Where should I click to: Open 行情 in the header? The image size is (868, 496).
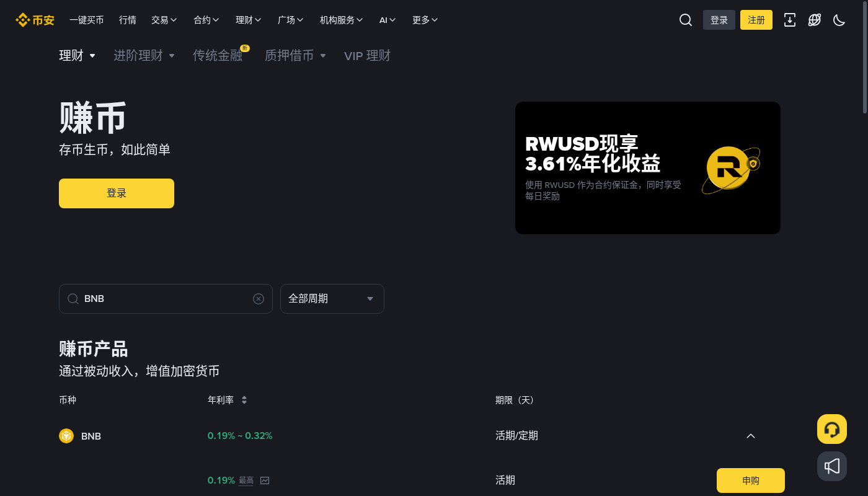tap(128, 20)
